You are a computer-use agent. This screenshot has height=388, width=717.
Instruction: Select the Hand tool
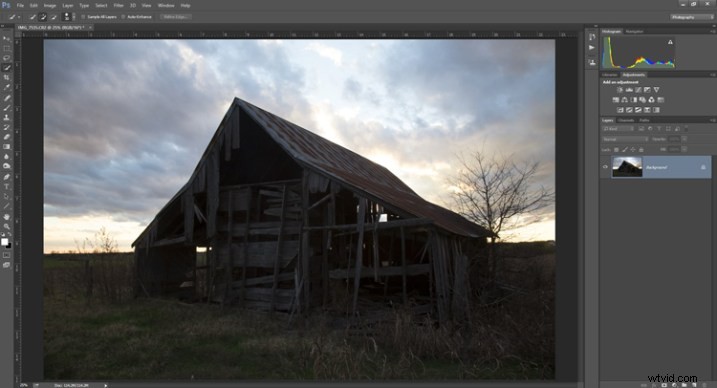[6, 217]
